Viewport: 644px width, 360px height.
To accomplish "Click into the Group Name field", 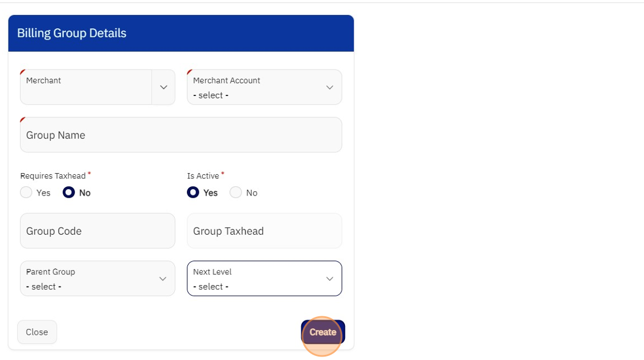I will click(x=181, y=135).
